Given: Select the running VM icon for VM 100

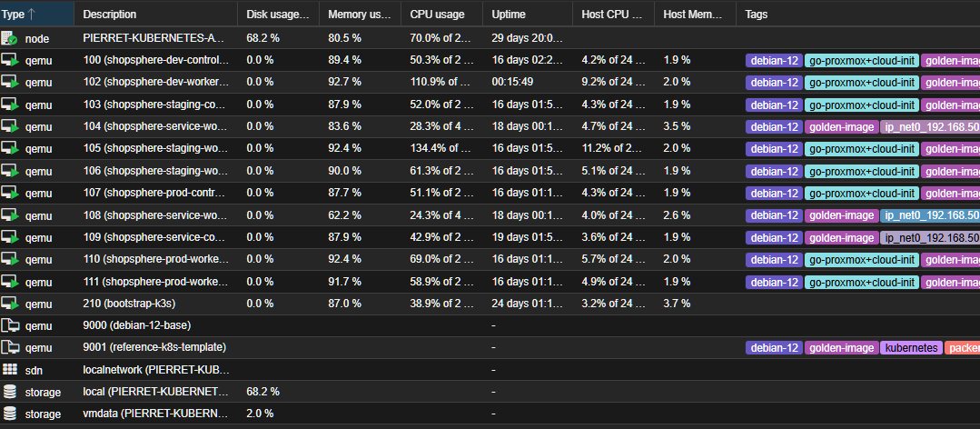Looking at the screenshot, I should tap(9, 61).
